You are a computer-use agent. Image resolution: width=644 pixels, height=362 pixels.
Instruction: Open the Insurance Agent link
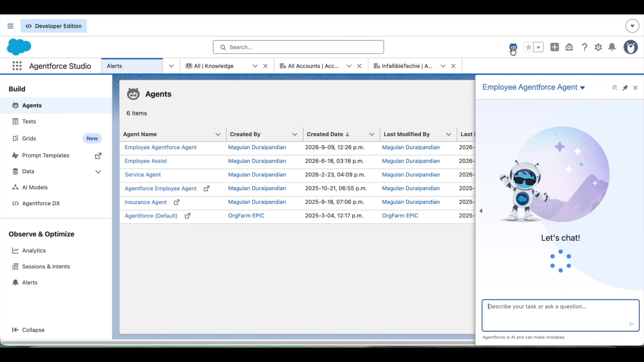coord(146,202)
